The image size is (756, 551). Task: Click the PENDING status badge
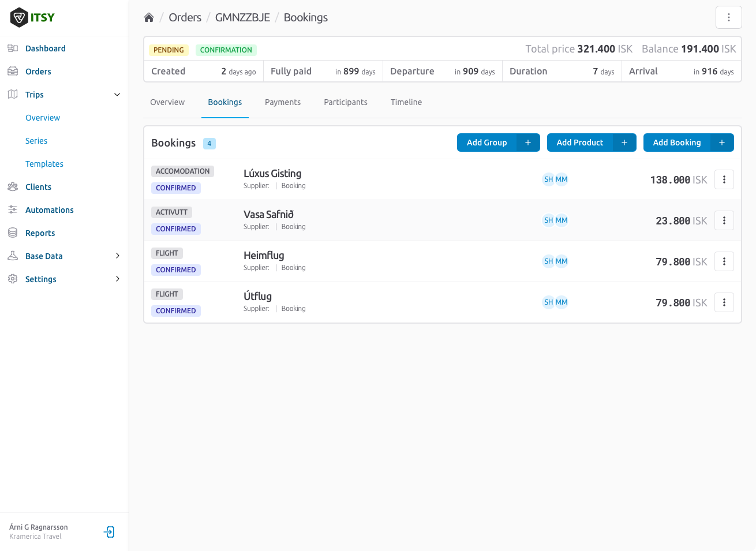tap(169, 50)
